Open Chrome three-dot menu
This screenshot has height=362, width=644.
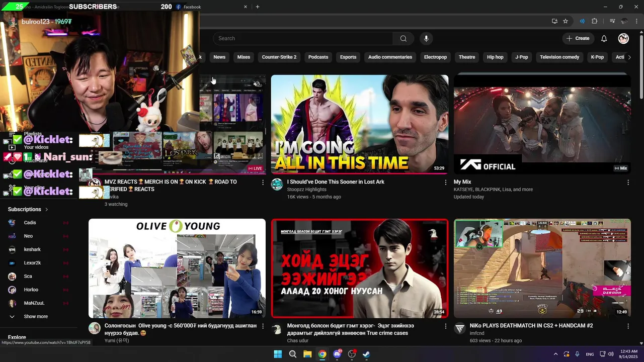636,21
